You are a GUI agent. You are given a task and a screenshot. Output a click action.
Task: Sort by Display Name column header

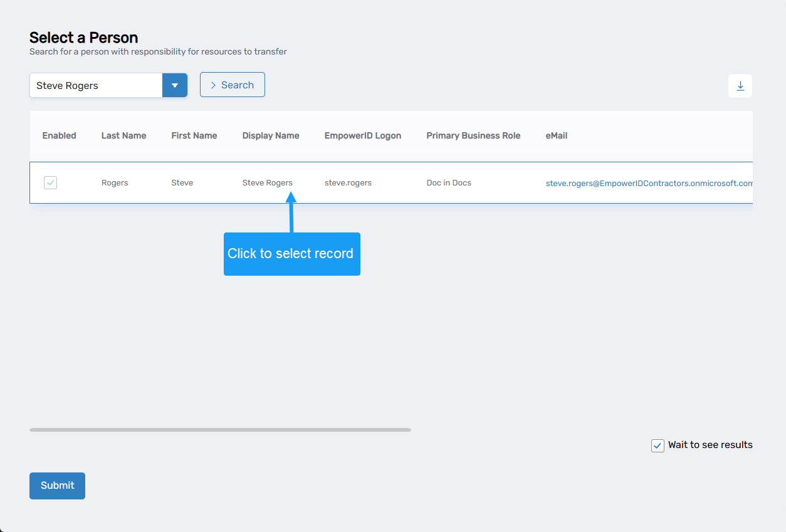(271, 135)
